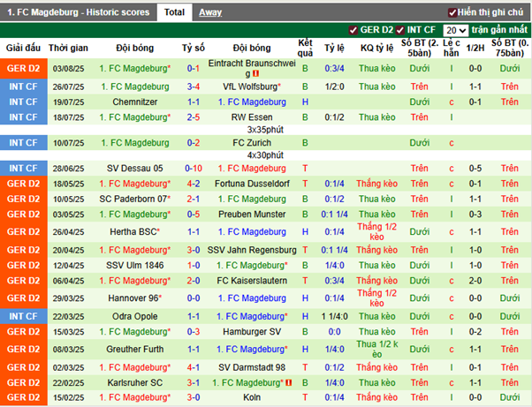Open the Hertha BSC team link
Image resolution: width=532 pixels, height=407 pixels.
coord(134,232)
